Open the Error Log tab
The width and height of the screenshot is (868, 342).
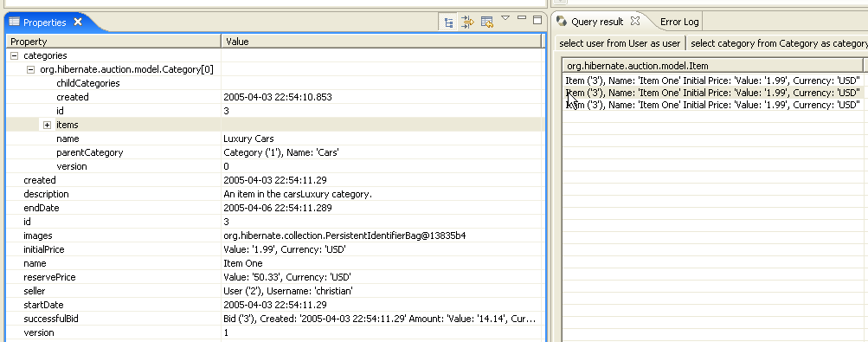(679, 23)
